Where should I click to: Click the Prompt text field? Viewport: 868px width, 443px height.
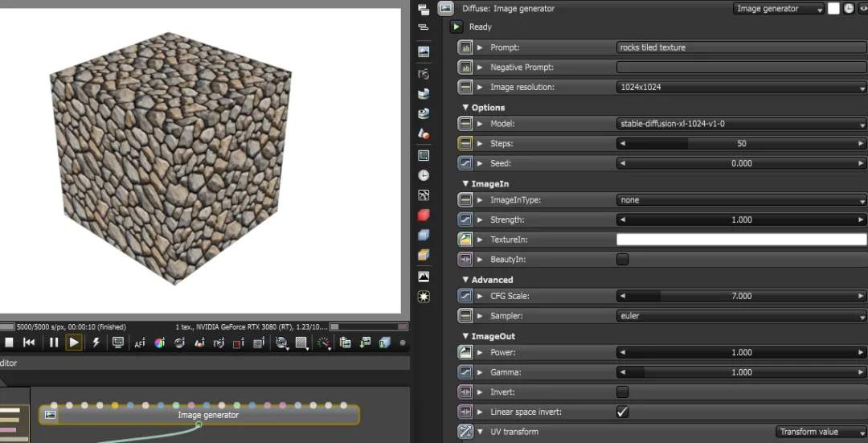[741, 47]
